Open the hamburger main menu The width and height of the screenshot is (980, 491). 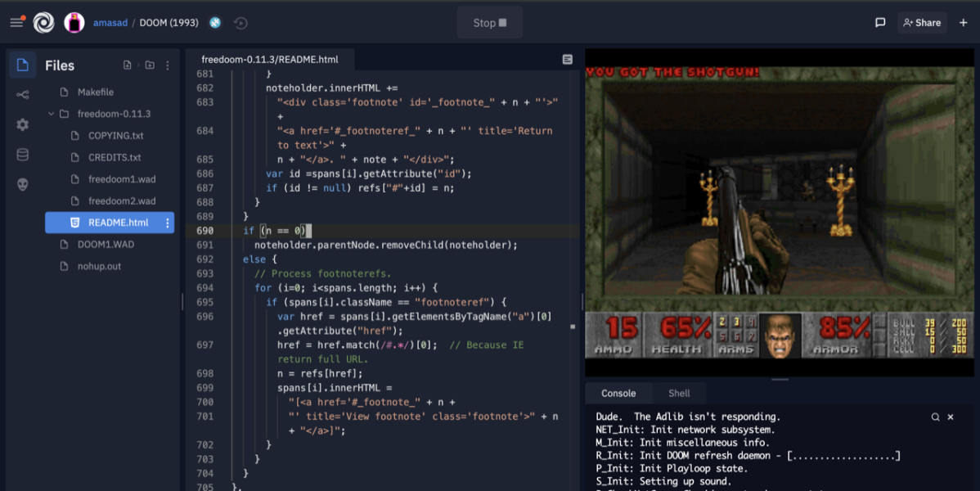coord(16,23)
